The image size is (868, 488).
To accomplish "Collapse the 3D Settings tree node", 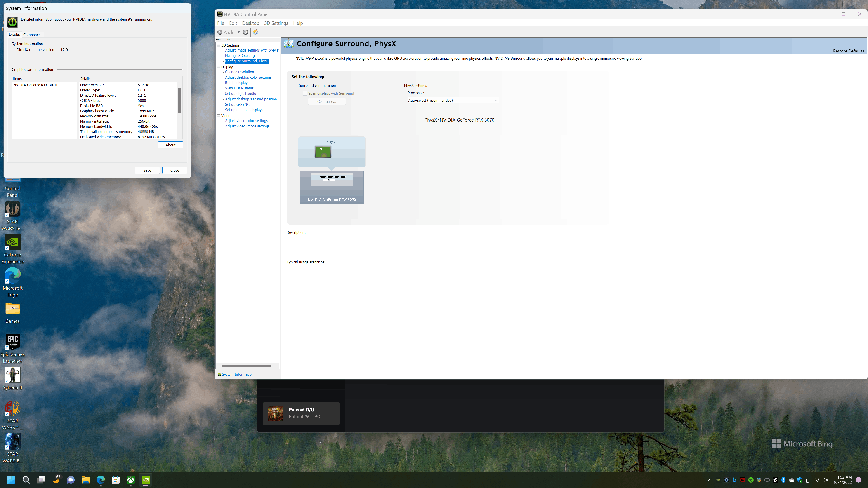I will tap(219, 45).
